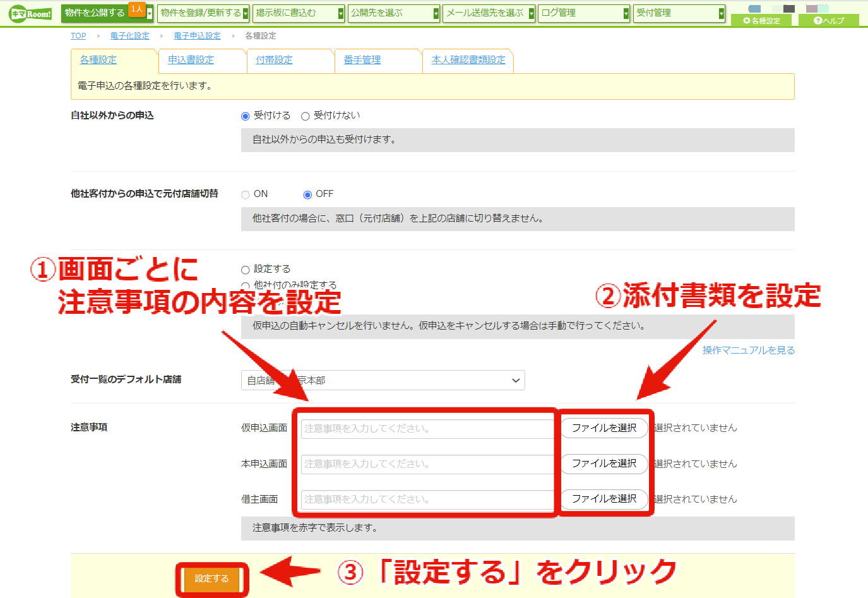868x598 pixels.
Task: Open the ログ管理 dropdown menu
Action: 584,13
